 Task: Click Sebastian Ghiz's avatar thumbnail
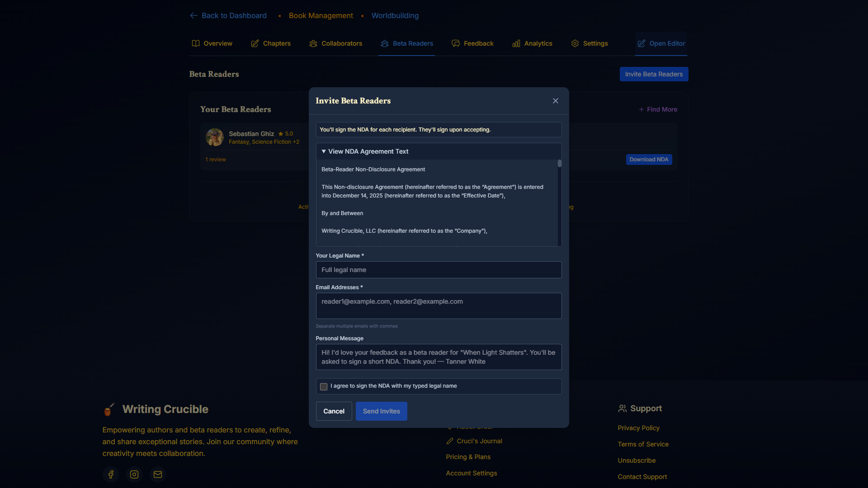pyautogui.click(x=215, y=137)
